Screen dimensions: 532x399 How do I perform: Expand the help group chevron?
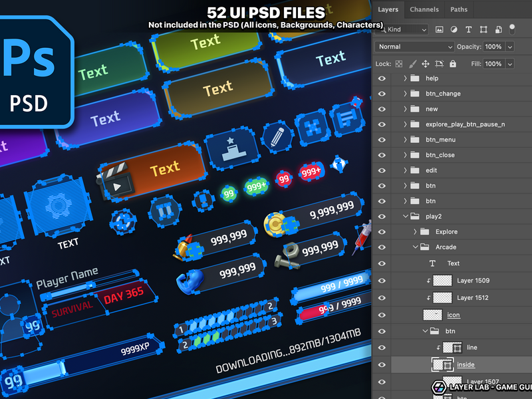405,78
